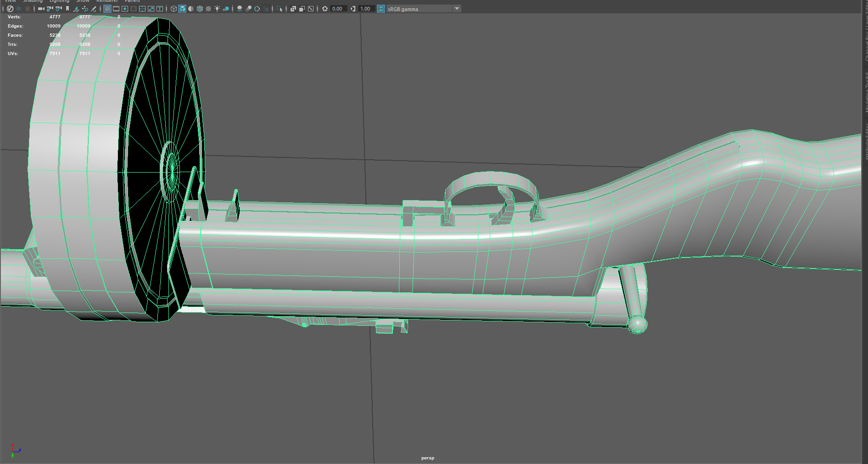Click the depth of field icon
The height and width of the screenshot is (464, 868).
pos(266,9)
